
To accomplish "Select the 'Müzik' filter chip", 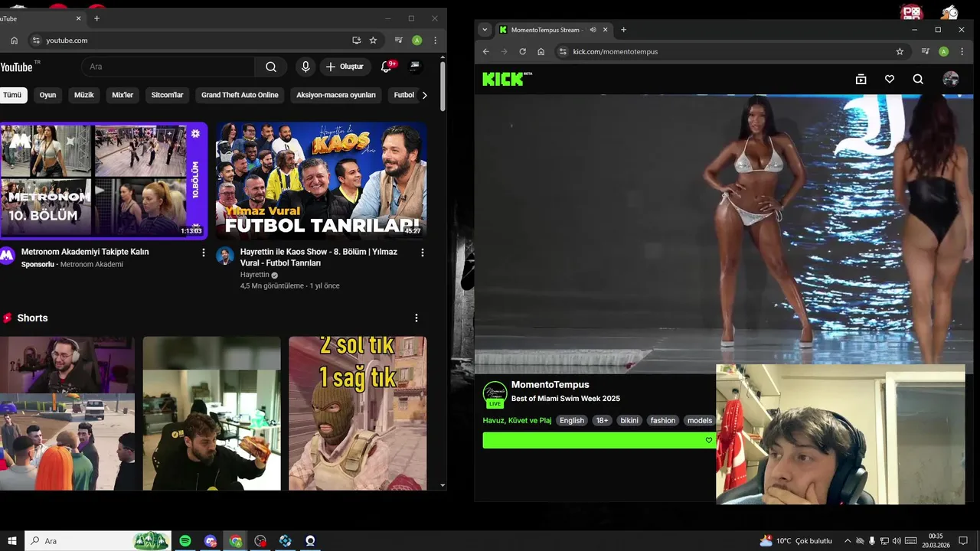I will (84, 95).
